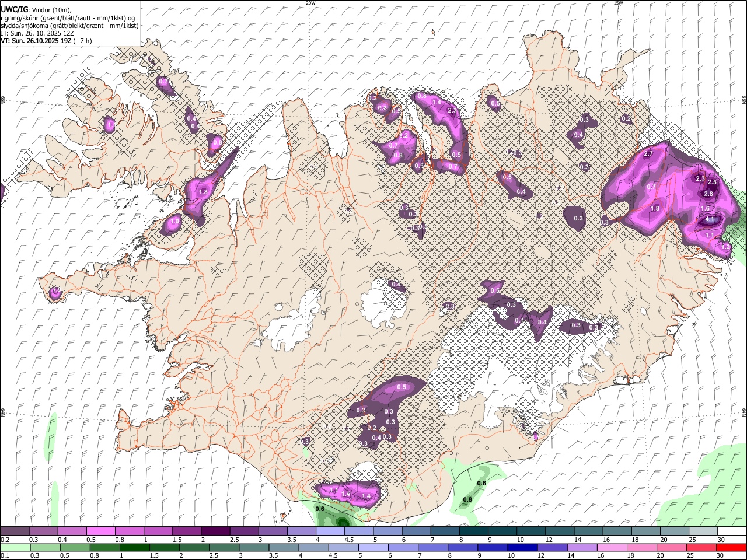Click the black 0.8 rain value off the south coast
The image size is (747, 560).
pyautogui.click(x=467, y=499)
